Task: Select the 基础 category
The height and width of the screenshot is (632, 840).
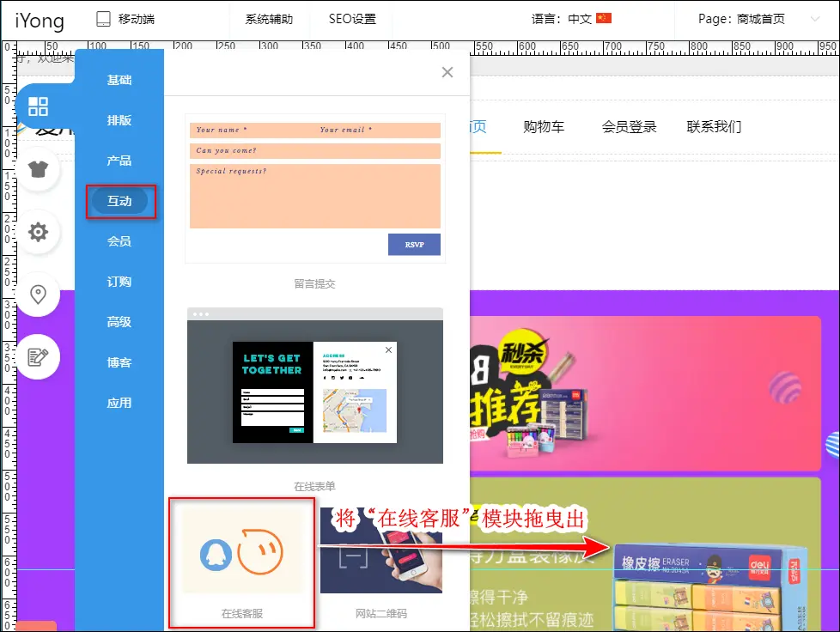Action: 119,80
